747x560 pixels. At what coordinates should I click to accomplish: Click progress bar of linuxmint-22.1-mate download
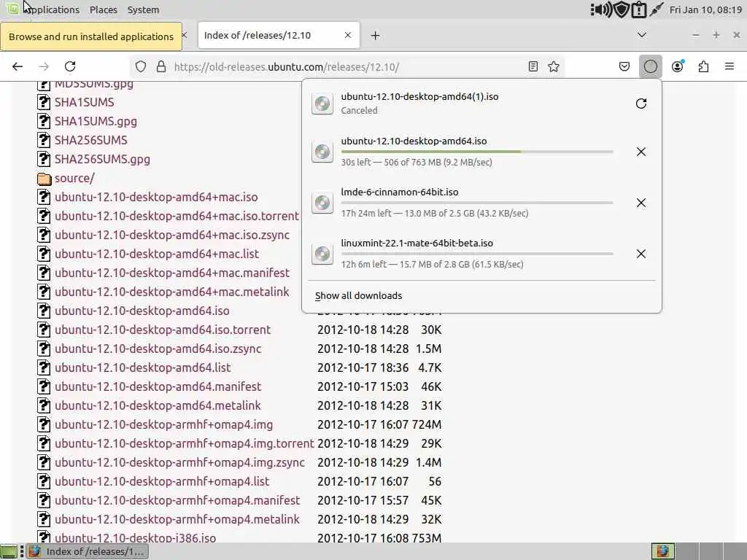[477, 254]
